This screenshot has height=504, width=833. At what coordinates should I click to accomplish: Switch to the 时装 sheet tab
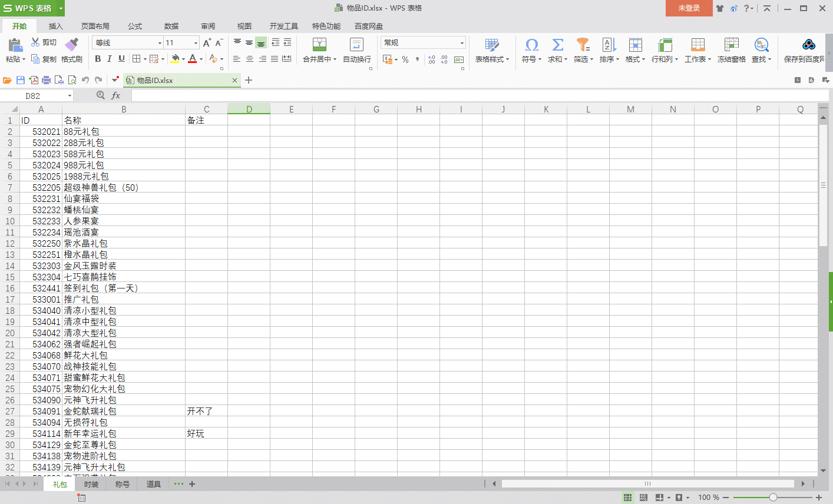click(x=91, y=484)
